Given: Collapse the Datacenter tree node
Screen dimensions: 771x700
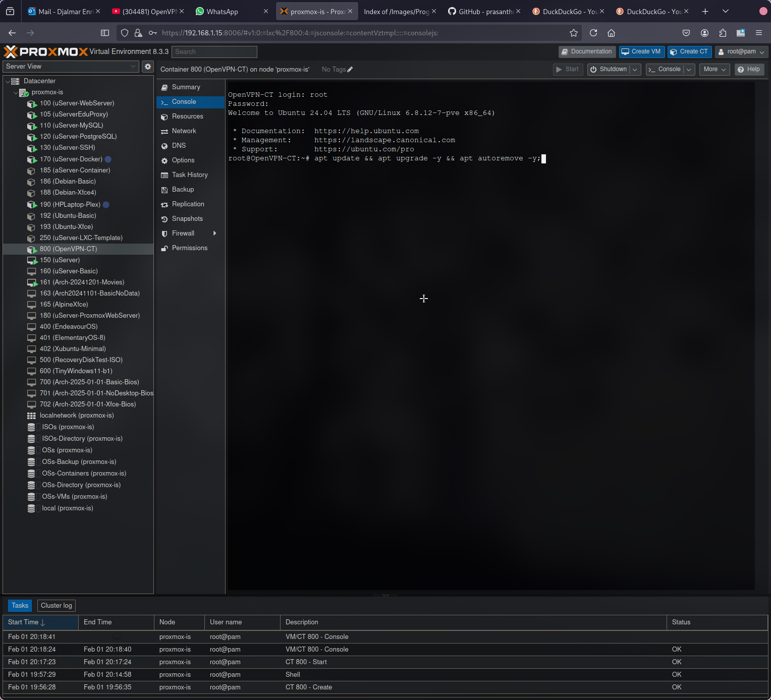Looking at the screenshot, I should tap(8, 81).
